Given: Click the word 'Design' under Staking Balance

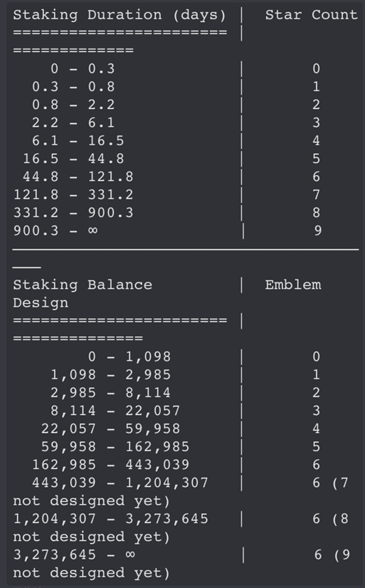Looking at the screenshot, I should [x=41, y=303].
